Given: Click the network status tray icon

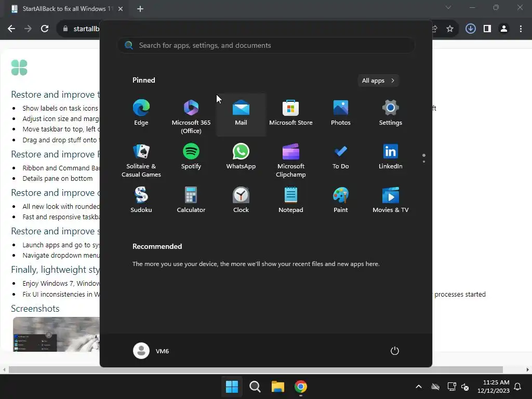Looking at the screenshot, I should click(451, 387).
